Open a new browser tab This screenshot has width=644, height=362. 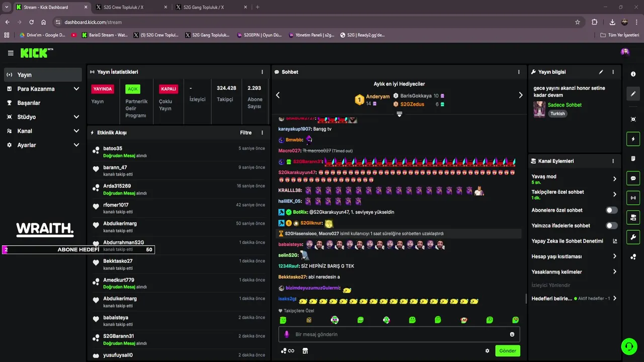pos(258,7)
